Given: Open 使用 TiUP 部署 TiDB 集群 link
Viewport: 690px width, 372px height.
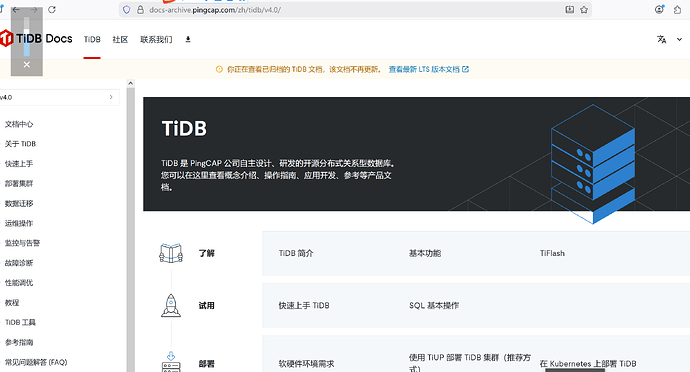Looking at the screenshot, I should click(470, 363).
